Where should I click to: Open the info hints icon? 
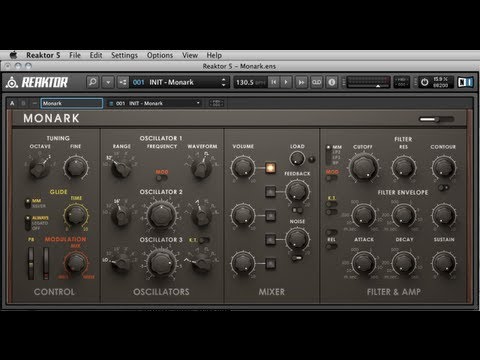click(x=332, y=82)
